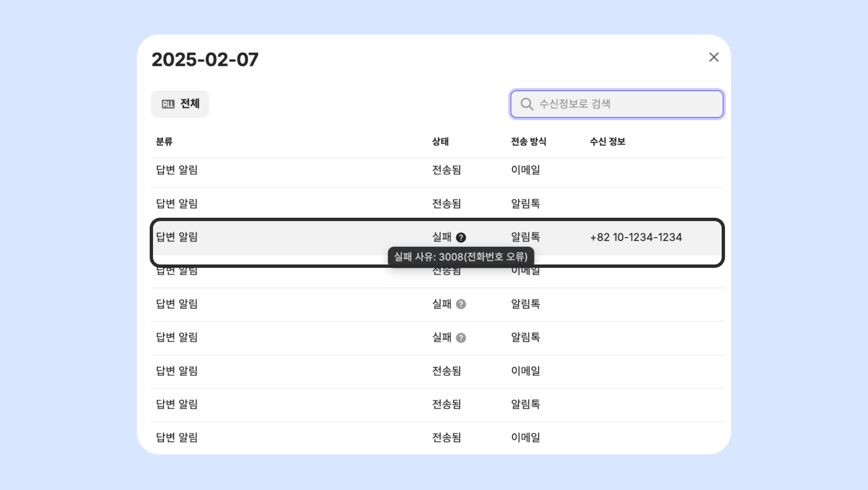Click the 실패 사유: 3008 tooltip

(x=461, y=257)
